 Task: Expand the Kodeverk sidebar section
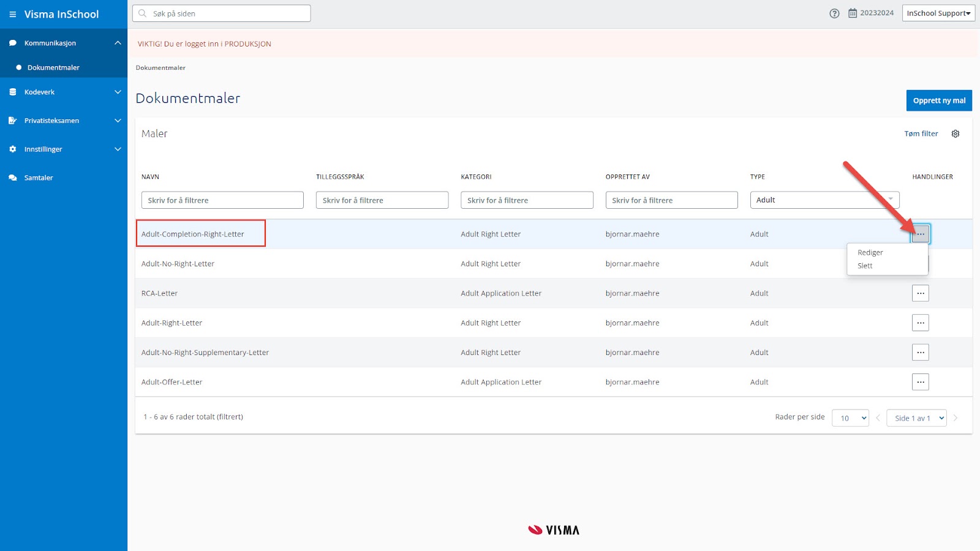[118, 92]
